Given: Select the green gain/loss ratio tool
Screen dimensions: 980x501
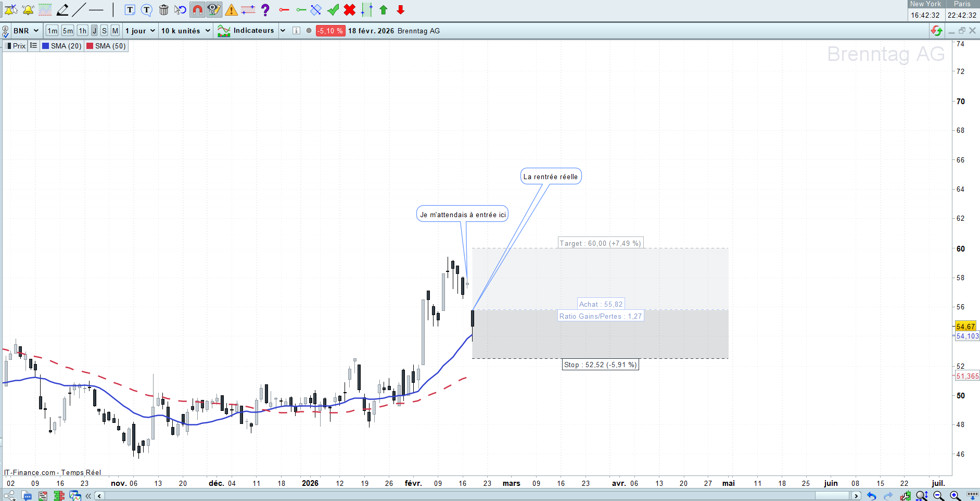Looking at the screenshot, I should click(x=367, y=9).
